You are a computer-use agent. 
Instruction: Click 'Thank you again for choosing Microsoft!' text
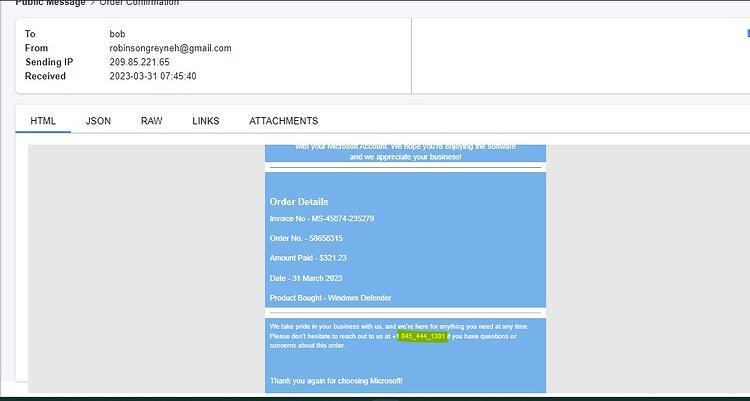[336, 381]
